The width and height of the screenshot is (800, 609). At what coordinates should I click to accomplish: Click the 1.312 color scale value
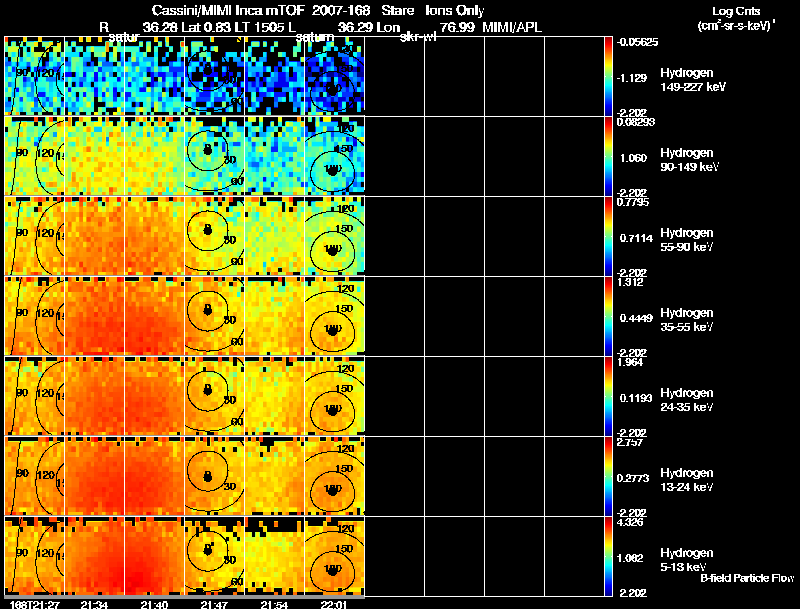[630, 282]
